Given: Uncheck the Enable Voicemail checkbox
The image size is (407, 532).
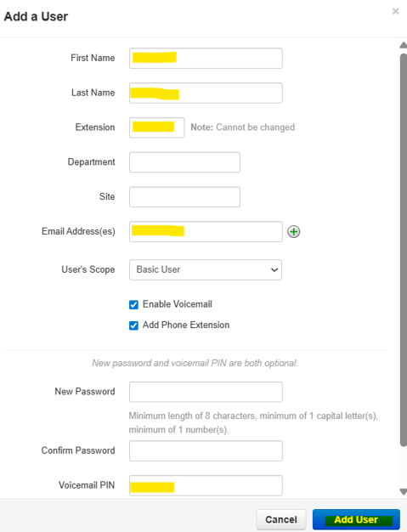Looking at the screenshot, I should tap(133, 305).
